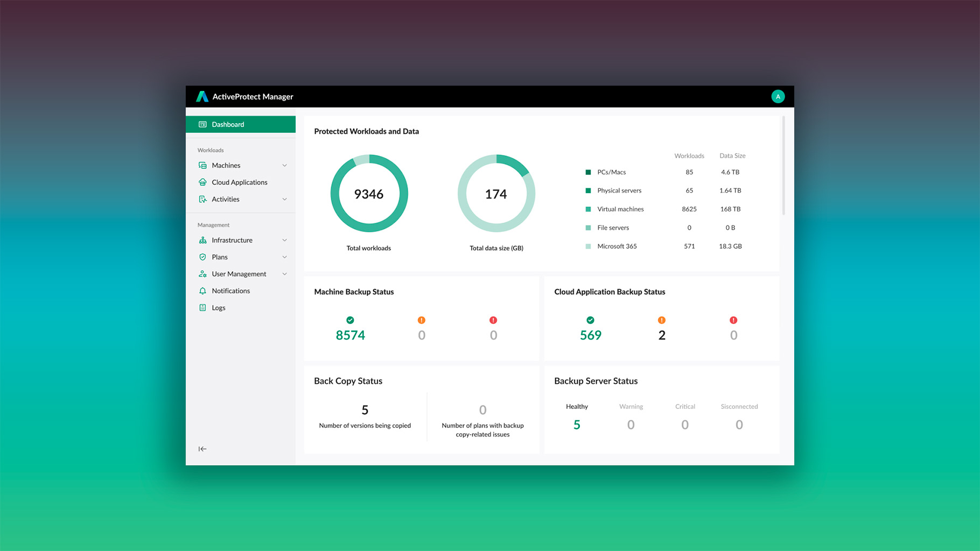
Task: Click the Critical backup server count
Action: point(685,425)
